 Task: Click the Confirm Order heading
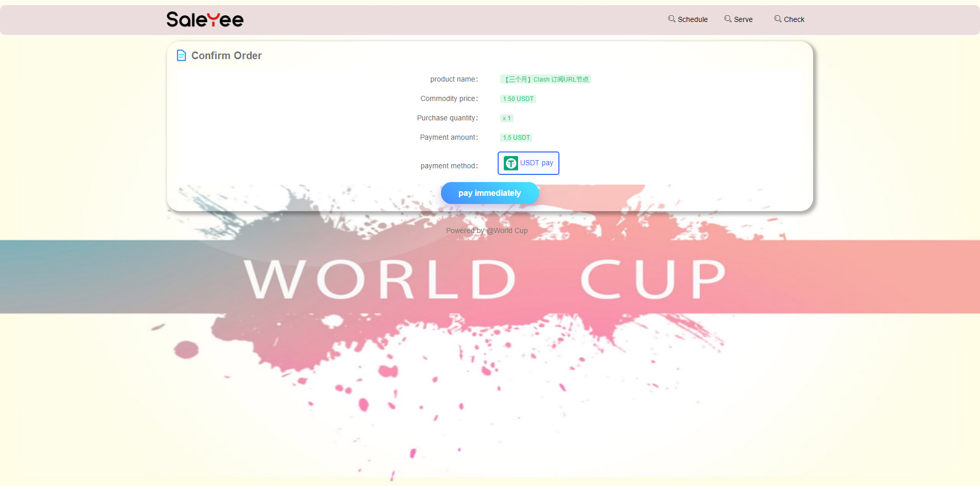tap(227, 56)
